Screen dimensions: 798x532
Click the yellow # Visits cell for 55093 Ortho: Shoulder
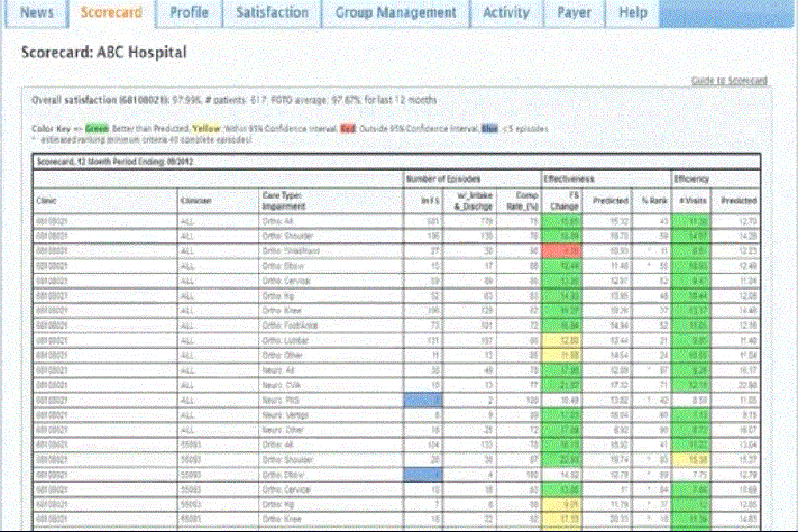pos(691,459)
